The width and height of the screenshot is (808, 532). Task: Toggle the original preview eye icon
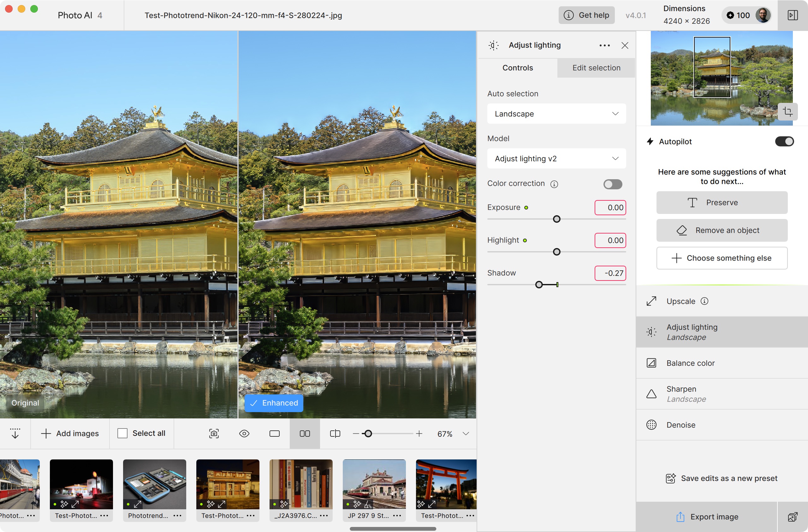coord(244,434)
